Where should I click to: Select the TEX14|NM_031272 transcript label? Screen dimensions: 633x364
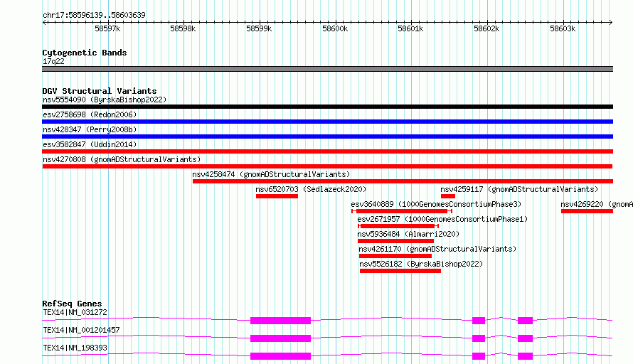click(75, 312)
